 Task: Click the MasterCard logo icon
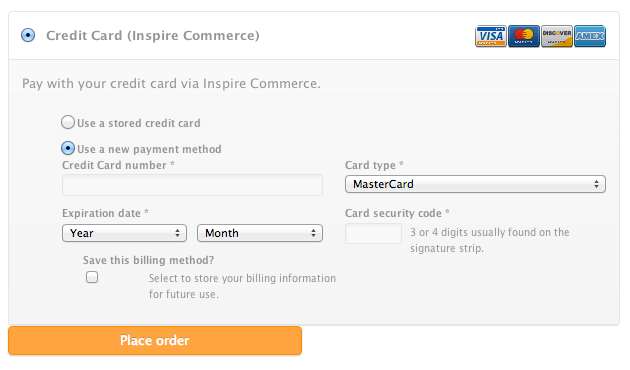pyautogui.click(x=524, y=36)
